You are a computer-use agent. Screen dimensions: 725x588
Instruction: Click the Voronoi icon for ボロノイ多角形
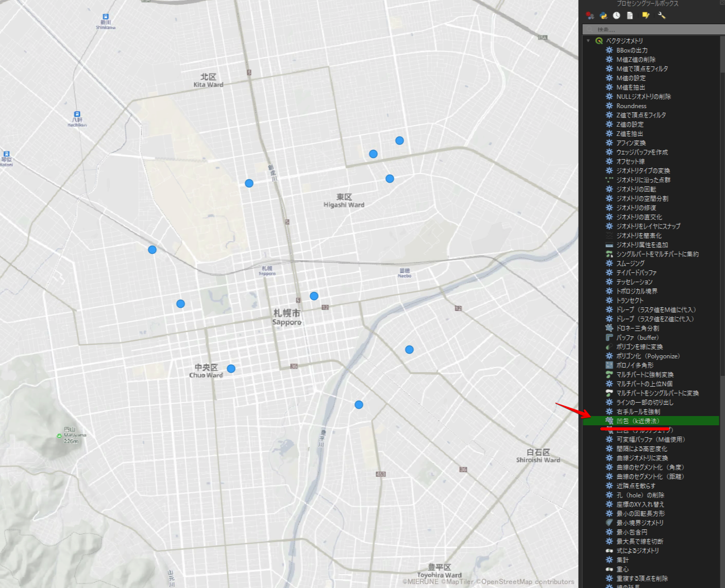pyautogui.click(x=609, y=365)
